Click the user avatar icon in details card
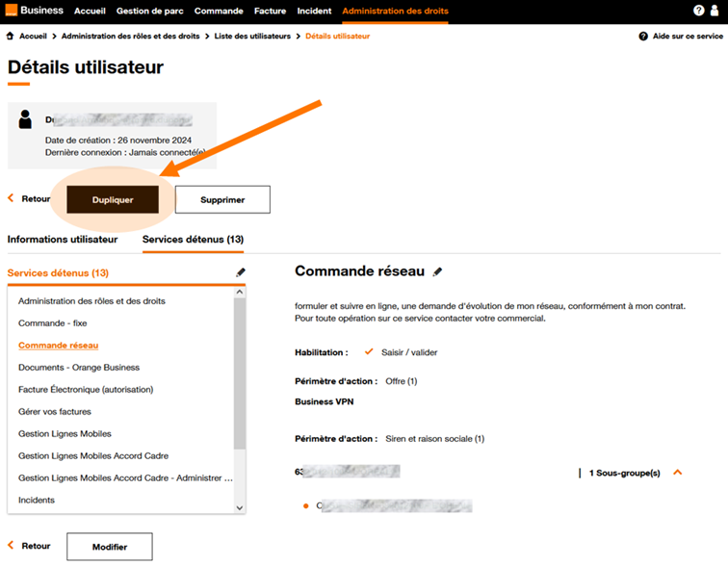The image size is (728, 566). click(x=25, y=119)
